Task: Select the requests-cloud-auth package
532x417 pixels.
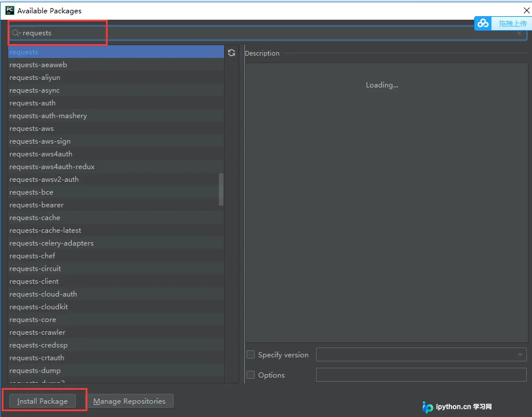Action: 116,294
